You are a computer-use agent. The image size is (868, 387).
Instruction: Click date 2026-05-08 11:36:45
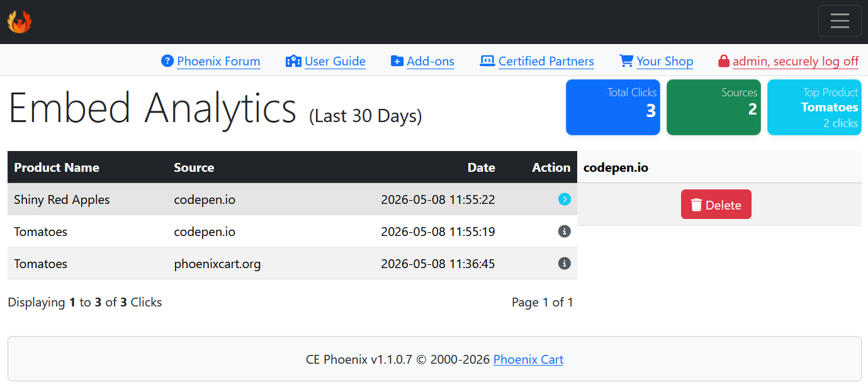[x=438, y=264]
